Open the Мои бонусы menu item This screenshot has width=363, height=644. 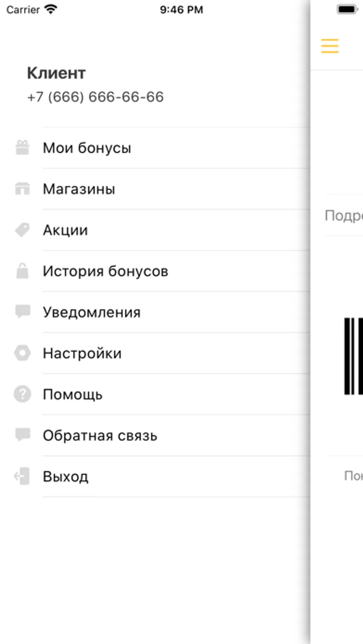coord(87,148)
